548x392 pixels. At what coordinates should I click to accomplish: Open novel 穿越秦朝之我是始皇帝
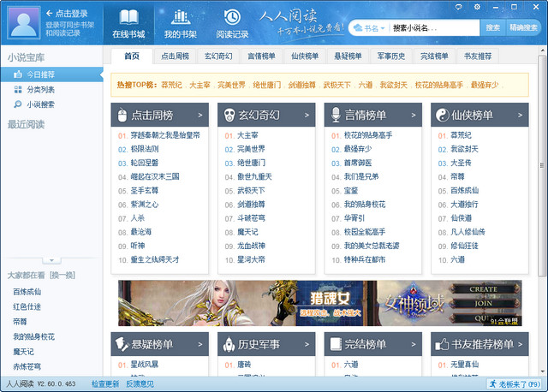[165, 135]
